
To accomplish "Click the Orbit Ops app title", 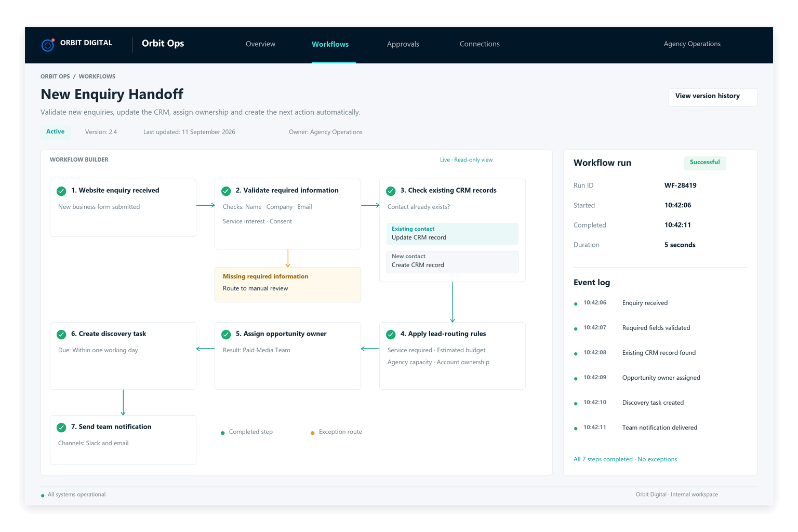I will tap(163, 44).
